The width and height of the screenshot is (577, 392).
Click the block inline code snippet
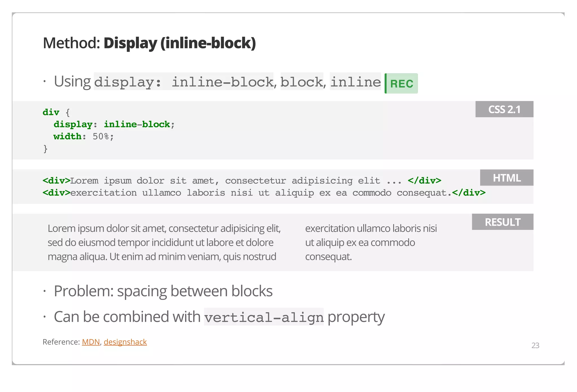point(301,82)
